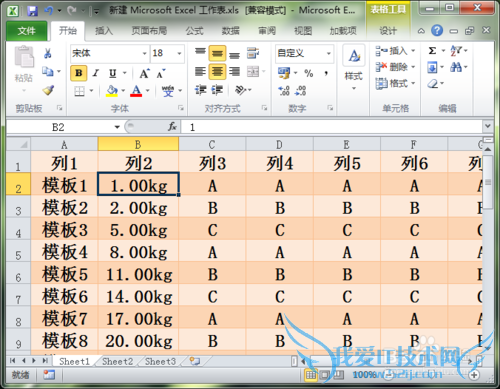The width and height of the screenshot is (500, 389).
Task: Decrease font size with small A
Action: tap(161, 74)
